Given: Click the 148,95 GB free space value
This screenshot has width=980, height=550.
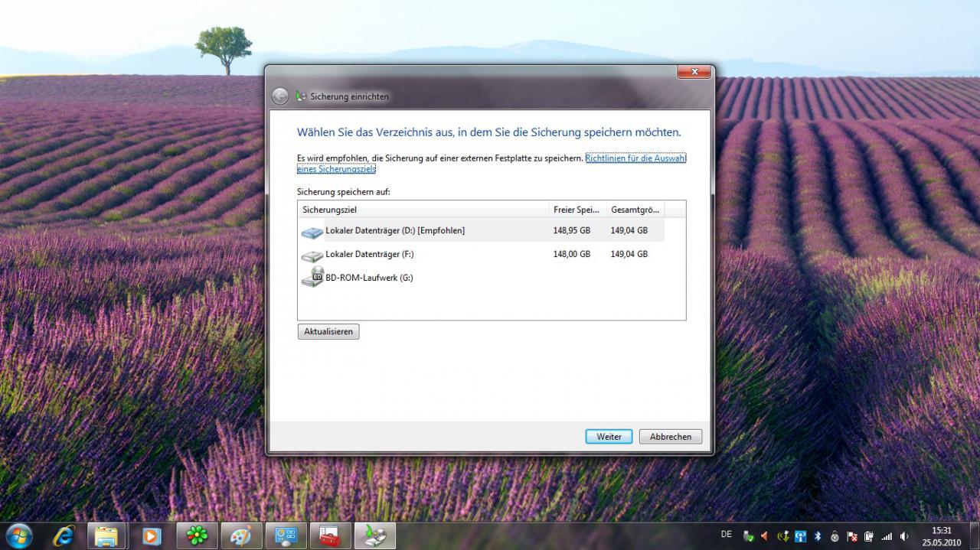Looking at the screenshot, I should (572, 230).
